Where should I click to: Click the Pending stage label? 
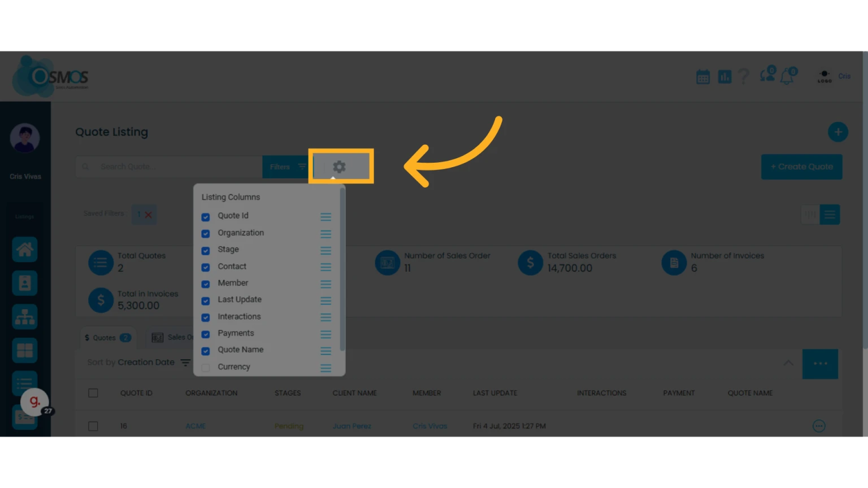[289, 426]
